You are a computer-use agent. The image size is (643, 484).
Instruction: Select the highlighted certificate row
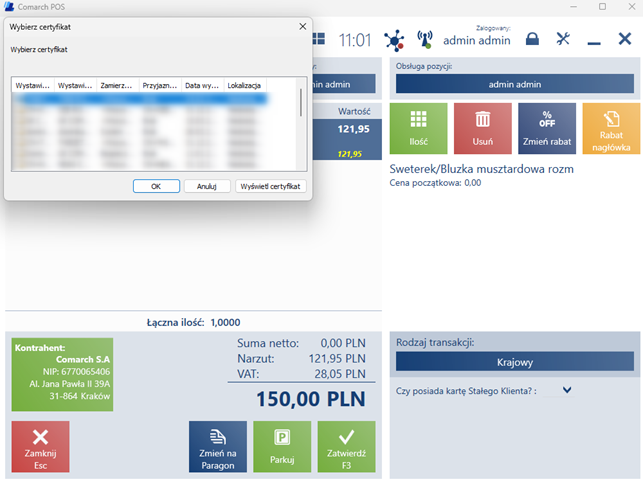tap(140, 98)
